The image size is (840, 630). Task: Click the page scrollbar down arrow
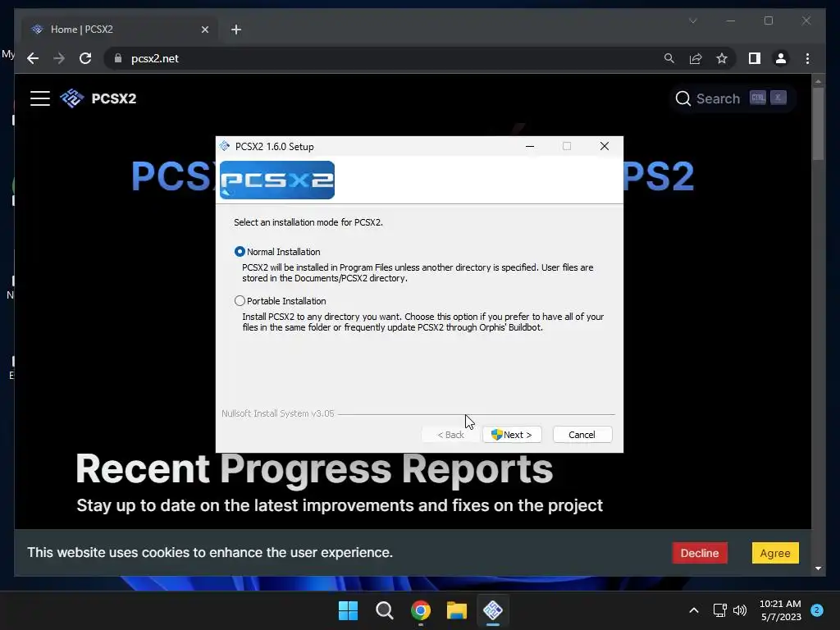click(818, 568)
